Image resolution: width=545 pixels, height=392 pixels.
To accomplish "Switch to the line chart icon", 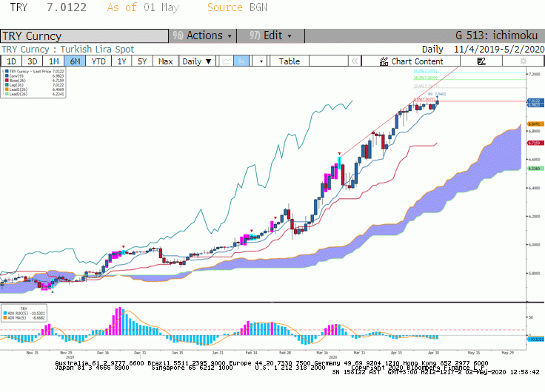I will tap(227, 61).
